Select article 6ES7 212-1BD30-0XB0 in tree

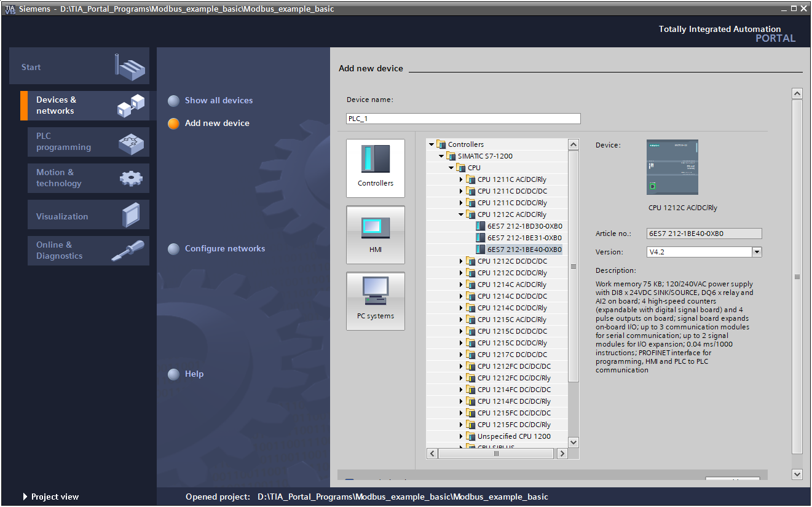524,226
